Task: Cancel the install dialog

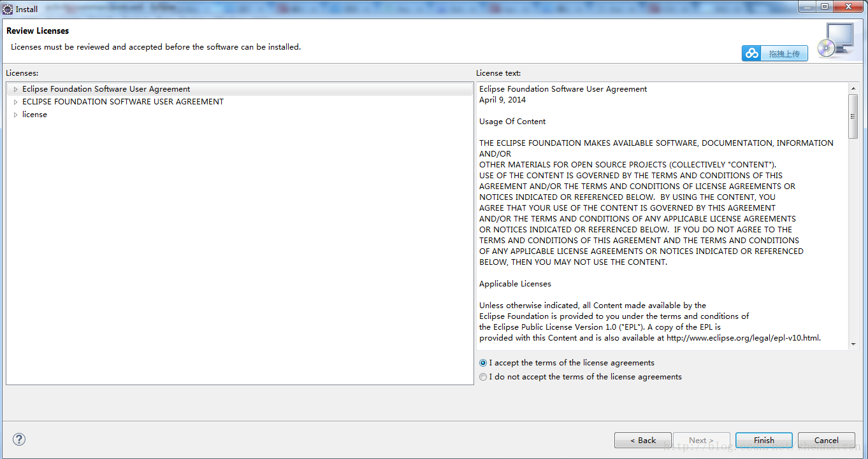Action: [827, 440]
